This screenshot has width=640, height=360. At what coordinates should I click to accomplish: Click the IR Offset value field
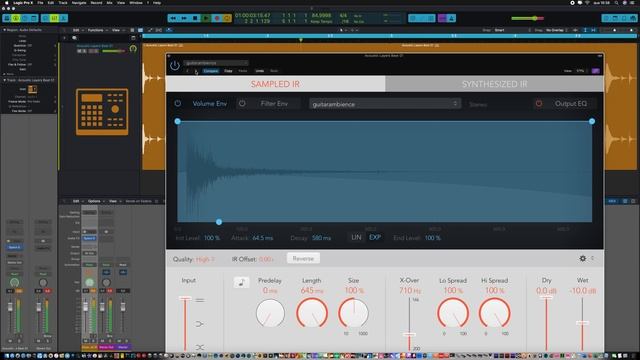[x=266, y=260]
